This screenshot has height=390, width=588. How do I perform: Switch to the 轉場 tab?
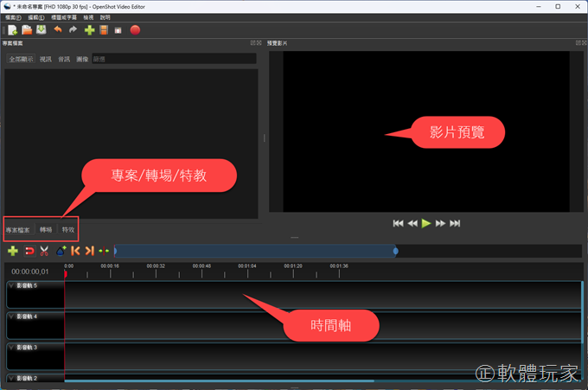[x=46, y=230]
